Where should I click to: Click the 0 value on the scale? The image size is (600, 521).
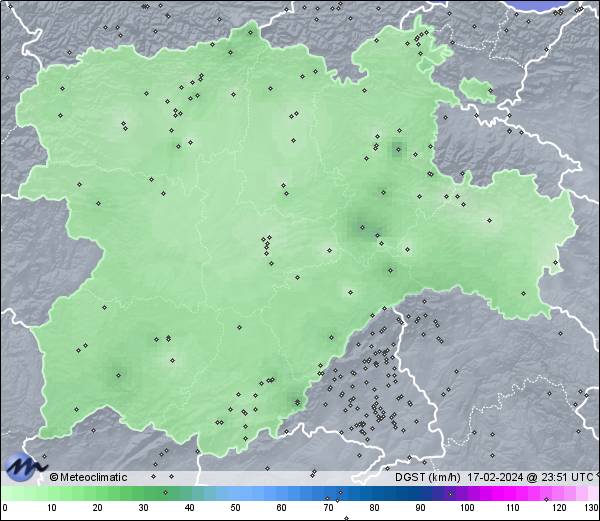coord(5,508)
